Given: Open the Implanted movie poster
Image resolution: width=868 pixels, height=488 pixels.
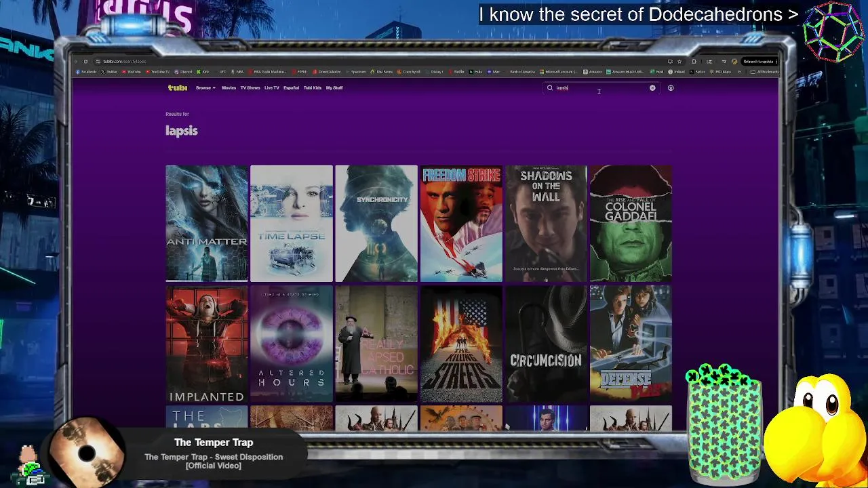Looking at the screenshot, I should pyautogui.click(x=207, y=344).
